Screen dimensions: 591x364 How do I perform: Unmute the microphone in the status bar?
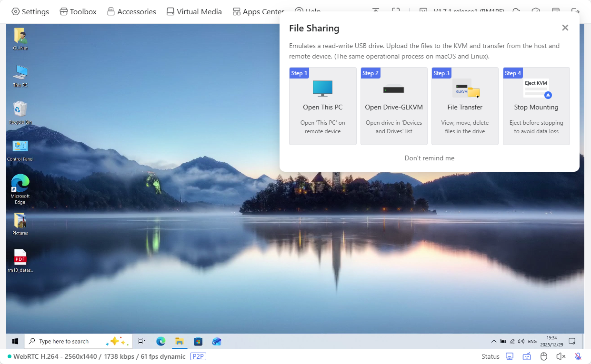pos(578,356)
